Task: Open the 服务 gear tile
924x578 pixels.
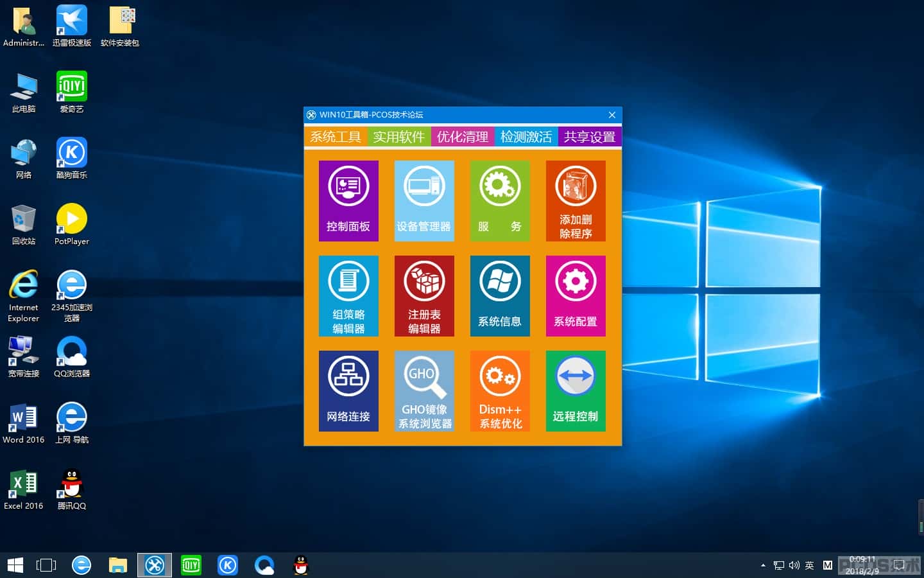Action: coord(500,201)
